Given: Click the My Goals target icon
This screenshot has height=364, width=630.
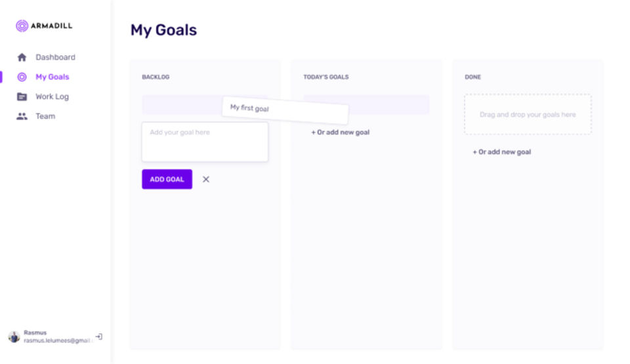Looking at the screenshot, I should pos(22,77).
